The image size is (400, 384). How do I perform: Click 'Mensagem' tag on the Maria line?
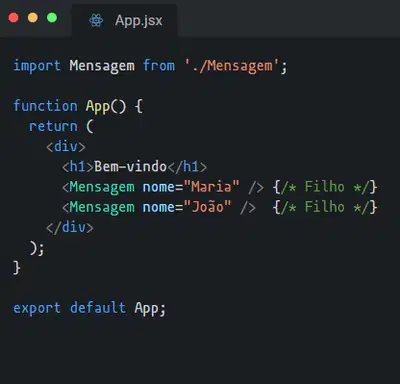[102, 187]
